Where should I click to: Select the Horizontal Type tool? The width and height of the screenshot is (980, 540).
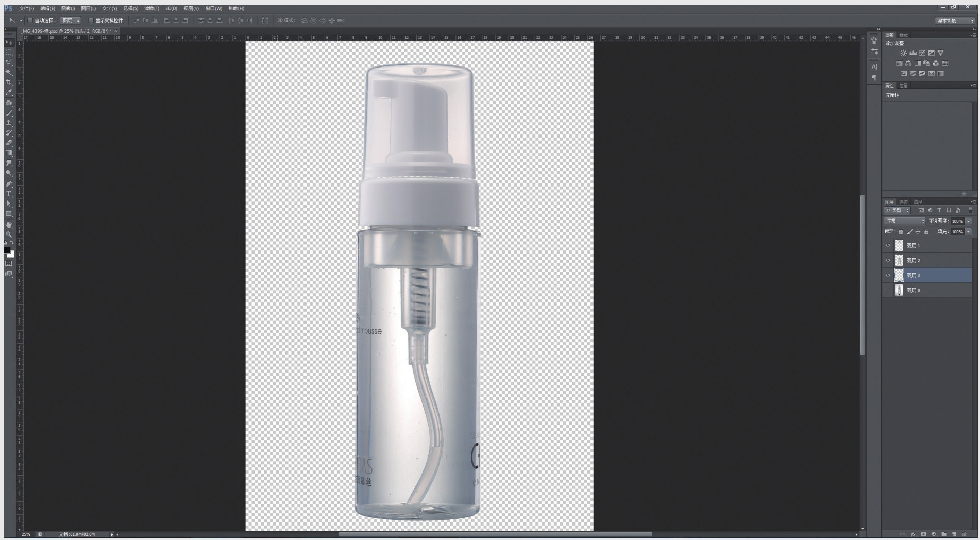click(9, 194)
